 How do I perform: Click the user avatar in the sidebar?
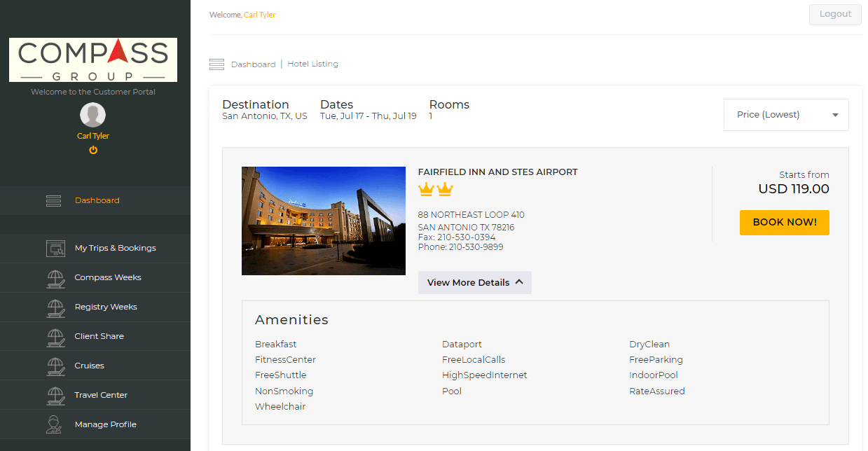[93, 115]
